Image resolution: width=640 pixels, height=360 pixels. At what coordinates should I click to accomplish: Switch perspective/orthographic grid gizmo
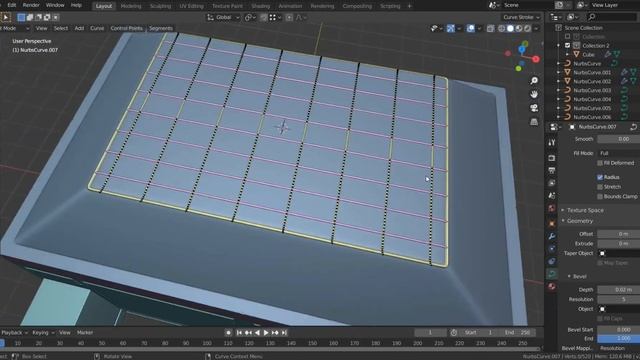click(534, 122)
